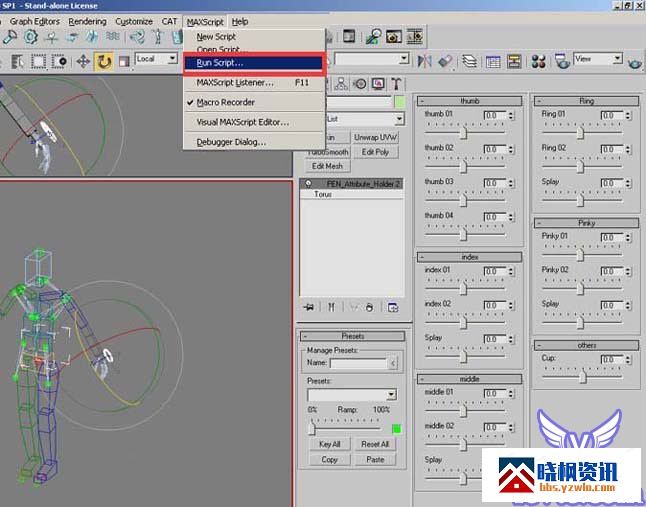646x507 pixels.
Task: Select the Move tool
Action: pos(83,62)
